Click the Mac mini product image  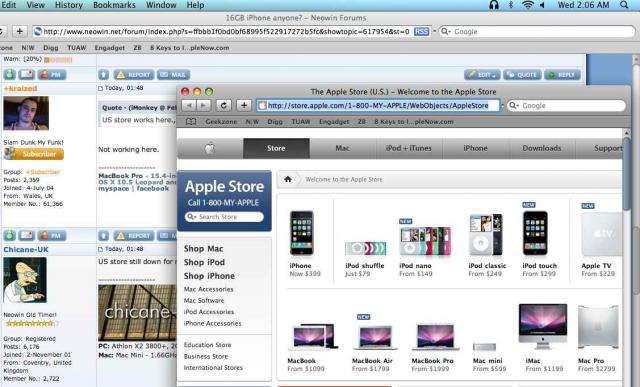[x=484, y=347]
